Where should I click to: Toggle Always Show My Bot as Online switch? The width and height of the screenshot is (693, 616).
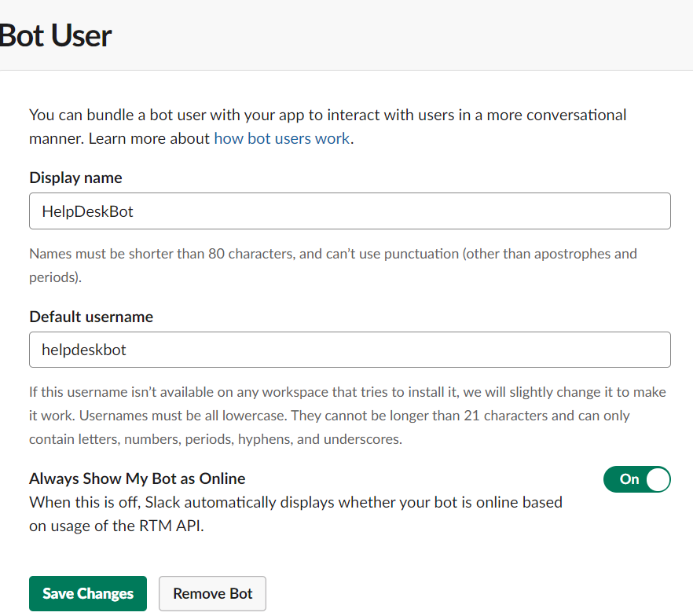[636, 479]
